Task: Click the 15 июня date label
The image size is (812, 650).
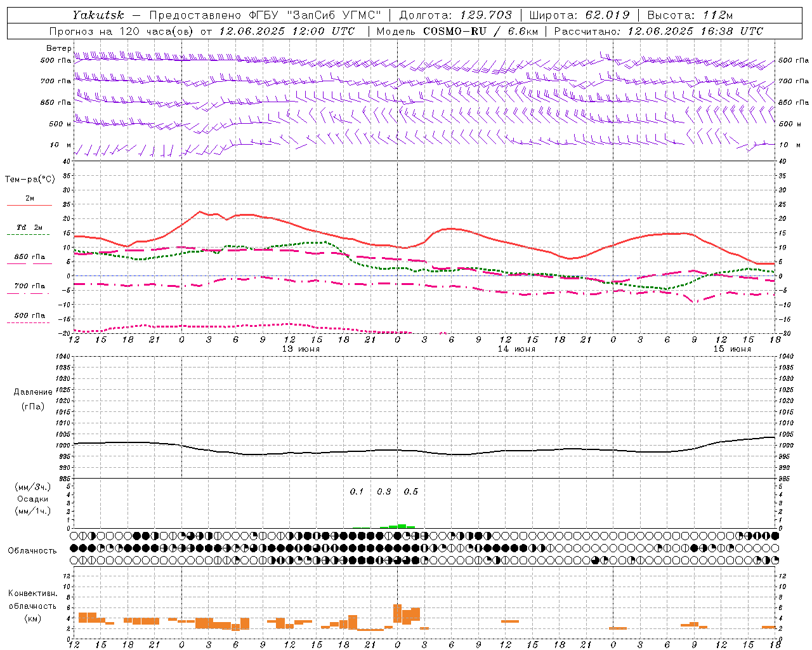Action: [732, 349]
